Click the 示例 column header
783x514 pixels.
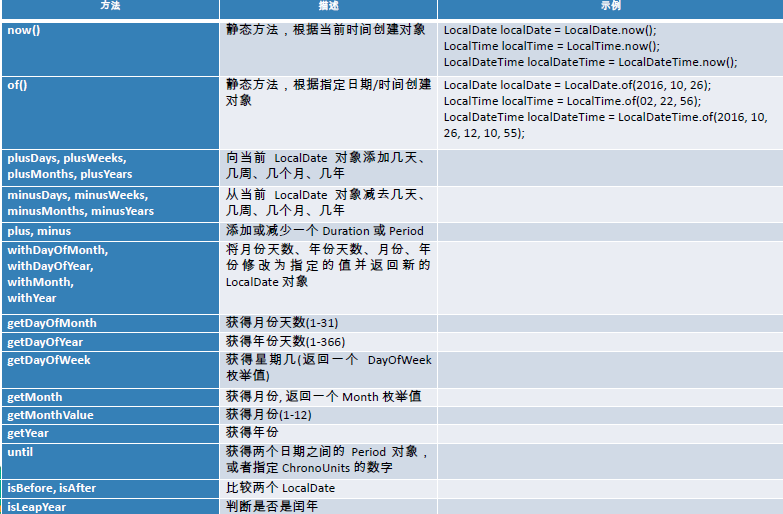610,9
